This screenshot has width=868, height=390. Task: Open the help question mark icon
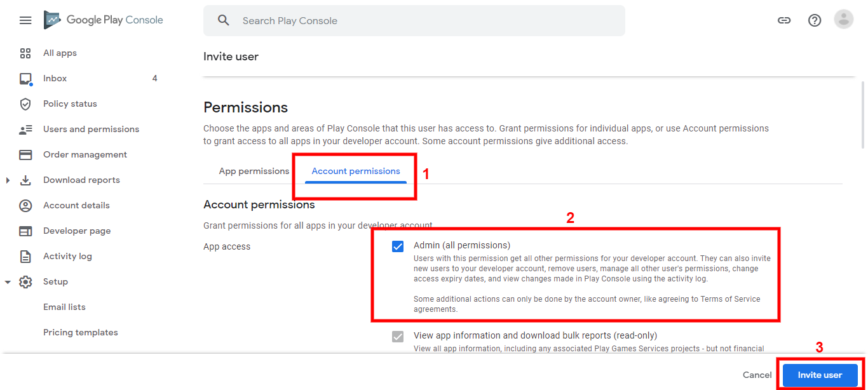(x=815, y=20)
